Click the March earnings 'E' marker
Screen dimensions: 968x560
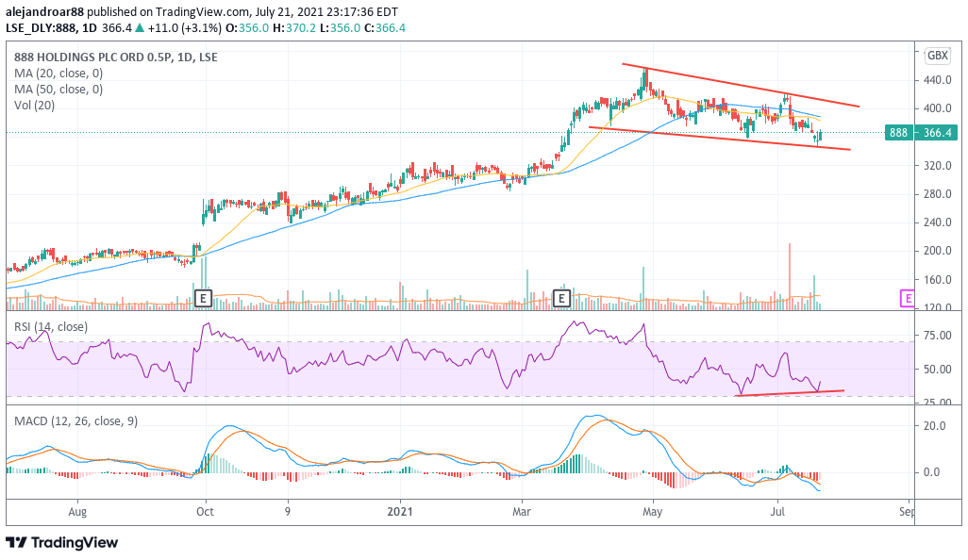pos(561,299)
